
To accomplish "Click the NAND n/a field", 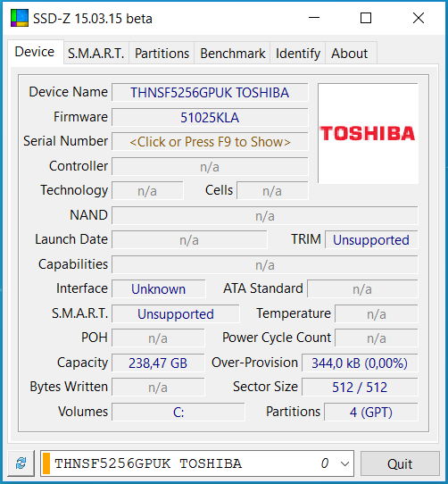I will 265,216.
